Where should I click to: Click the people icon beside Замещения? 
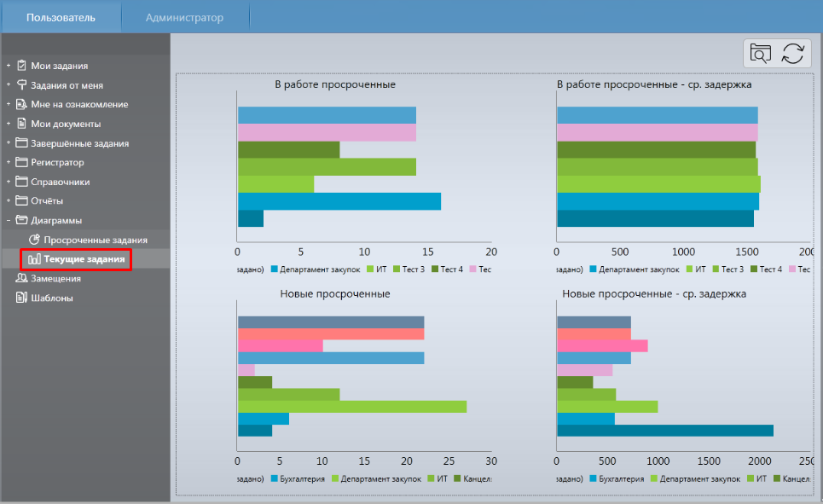click(22, 278)
